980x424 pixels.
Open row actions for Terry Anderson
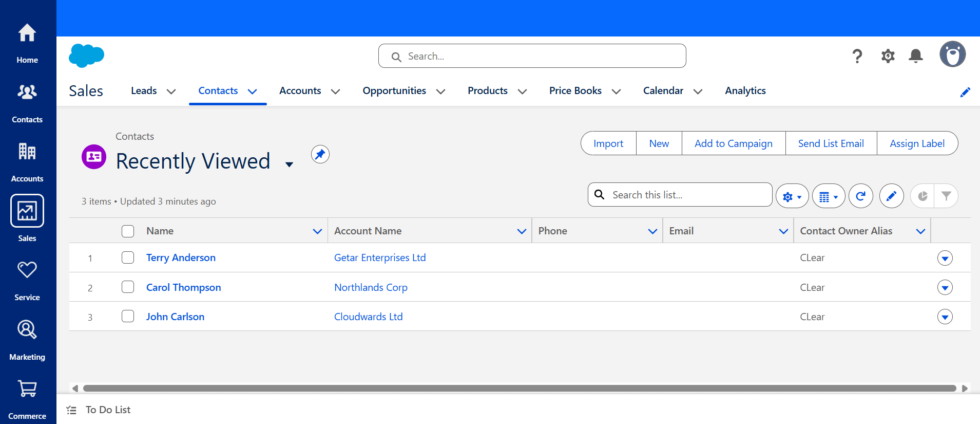(945, 257)
